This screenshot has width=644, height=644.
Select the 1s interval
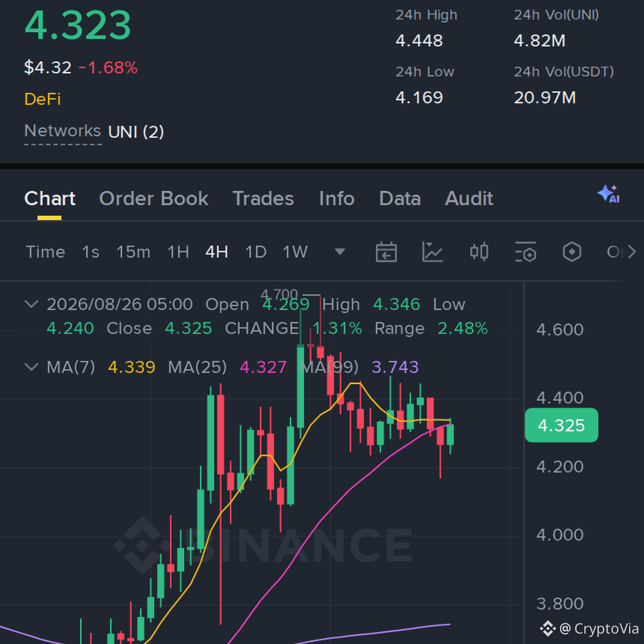click(91, 252)
